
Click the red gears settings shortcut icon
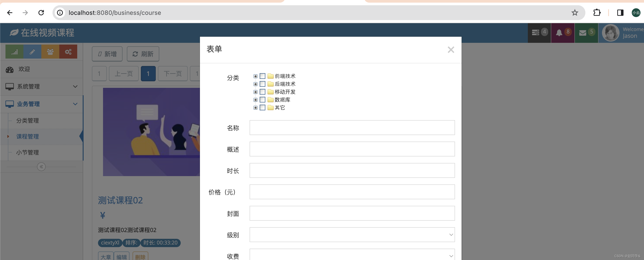click(68, 52)
